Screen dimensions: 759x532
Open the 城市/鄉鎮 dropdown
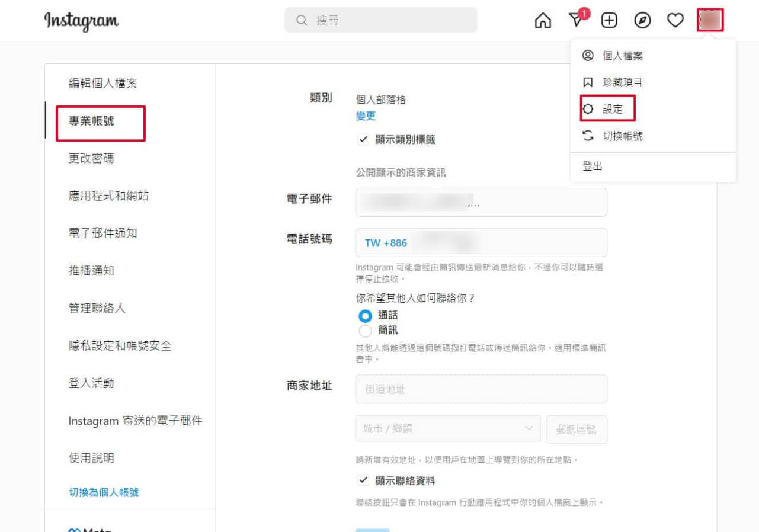447,428
